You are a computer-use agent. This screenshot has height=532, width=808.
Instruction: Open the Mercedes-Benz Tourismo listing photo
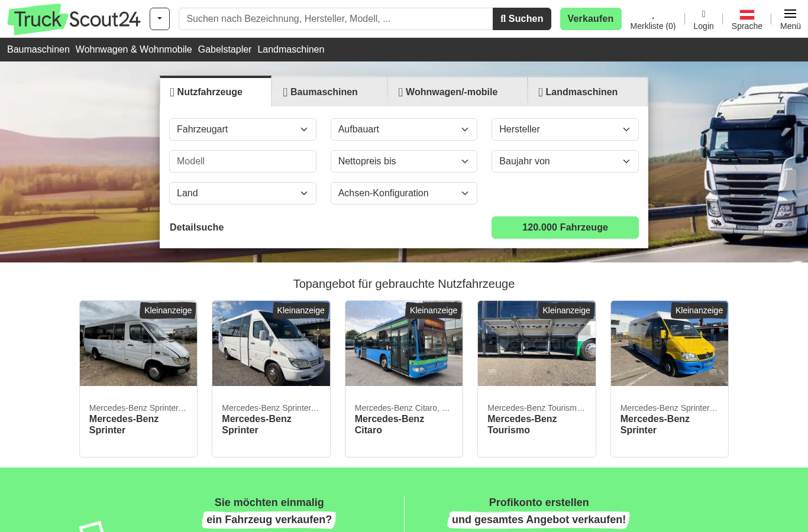click(536, 343)
